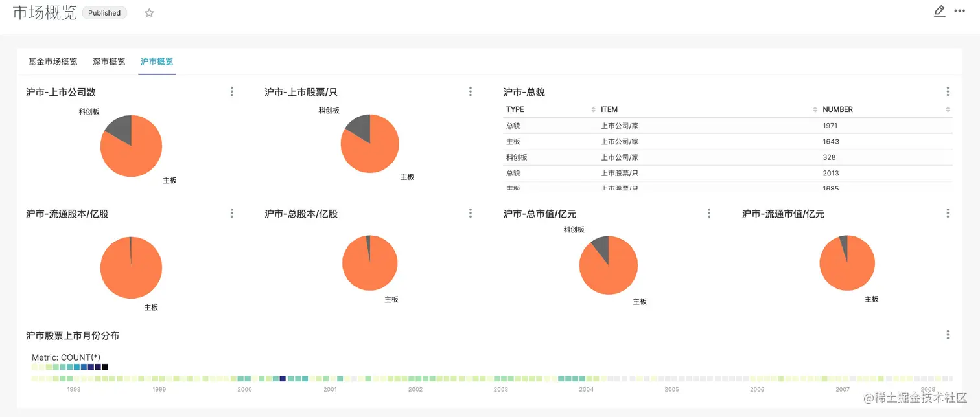Click the 主板 label on 沪市-流通股本/亿股 pie
The image size is (980, 417).
151,307
